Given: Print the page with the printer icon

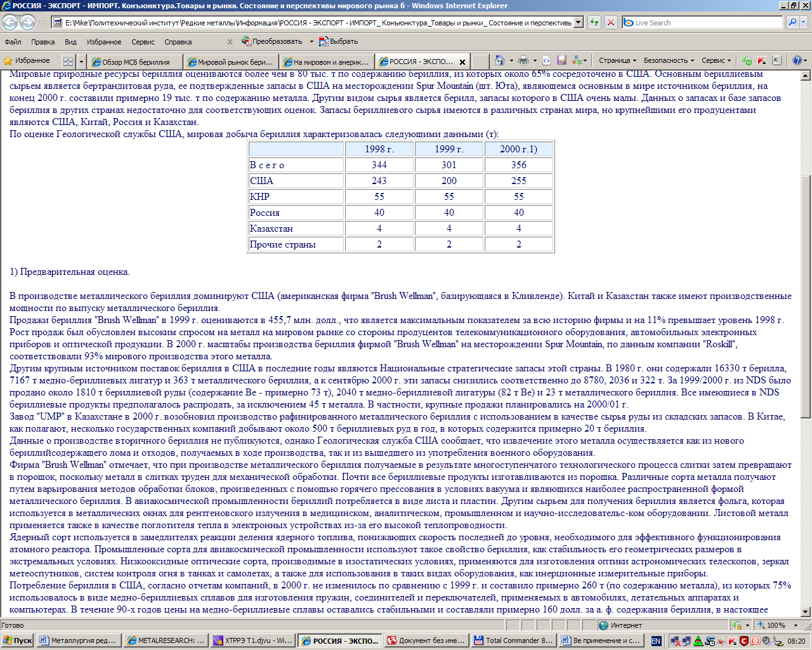Looking at the screenshot, I should tap(523, 61).
